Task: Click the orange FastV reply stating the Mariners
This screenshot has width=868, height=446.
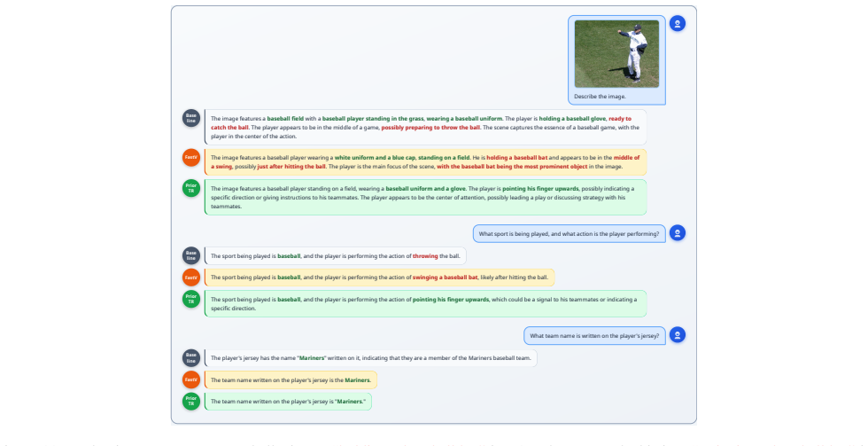Action: pos(291,380)
